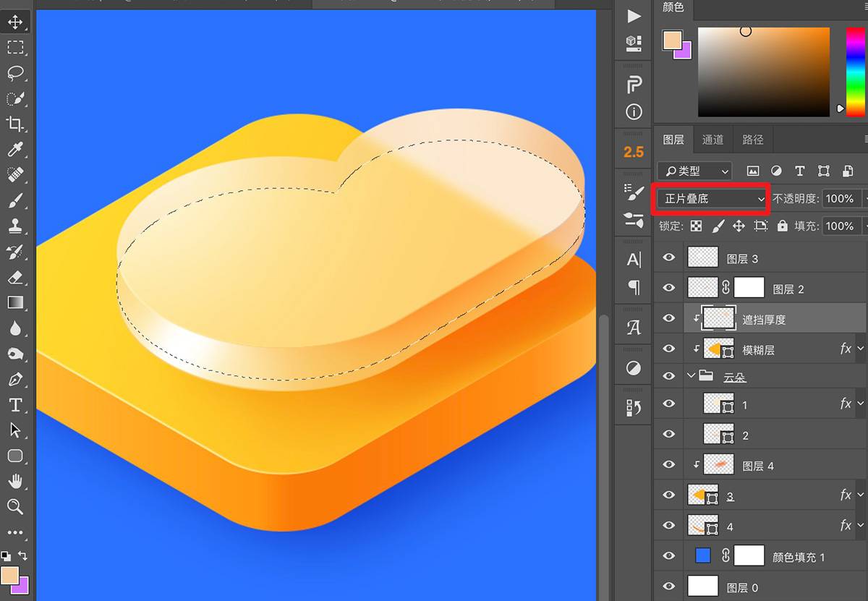The width and height of the screenshot is (868, 601).
Task: Select the Path Selection arrow tool
Action: [15, 430]
